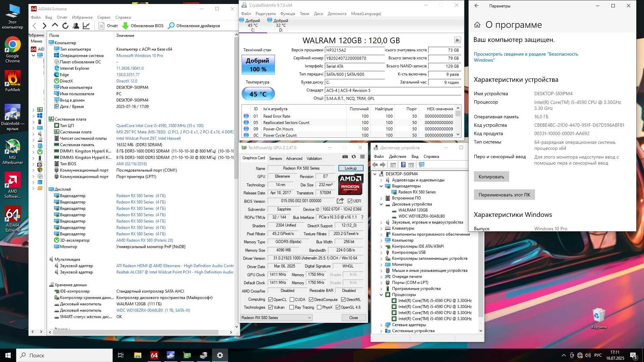Click GPU-Z BIOS share export icon
This screenshot has height=362, width=644.
340,201
